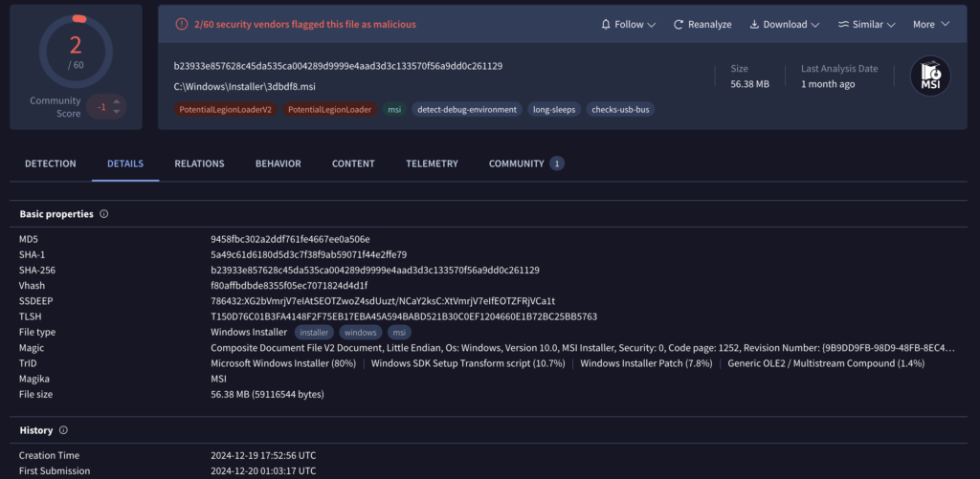
Task: Open the More dropdown menu
Action: [931, 24]
